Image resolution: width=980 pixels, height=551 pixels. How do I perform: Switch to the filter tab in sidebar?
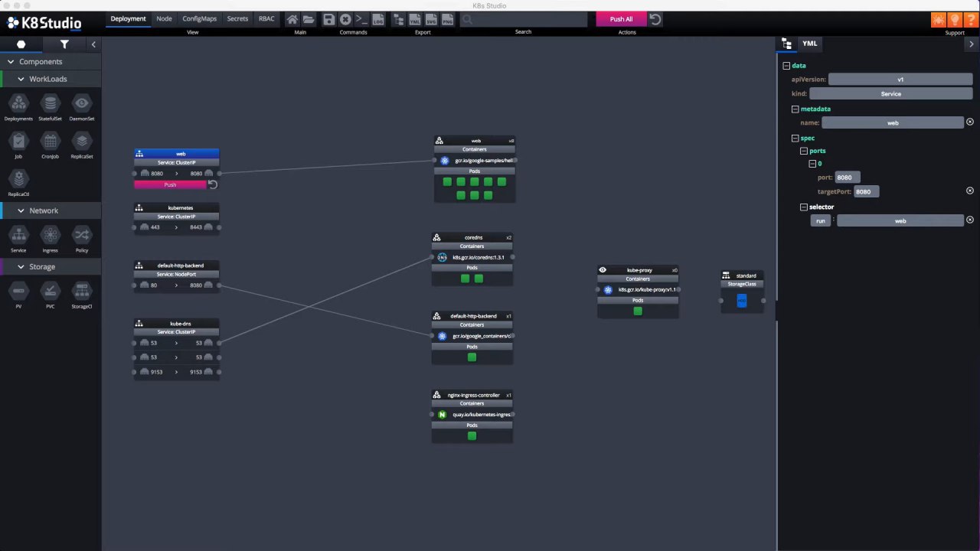pyautogui.click(x=64, y=44)
